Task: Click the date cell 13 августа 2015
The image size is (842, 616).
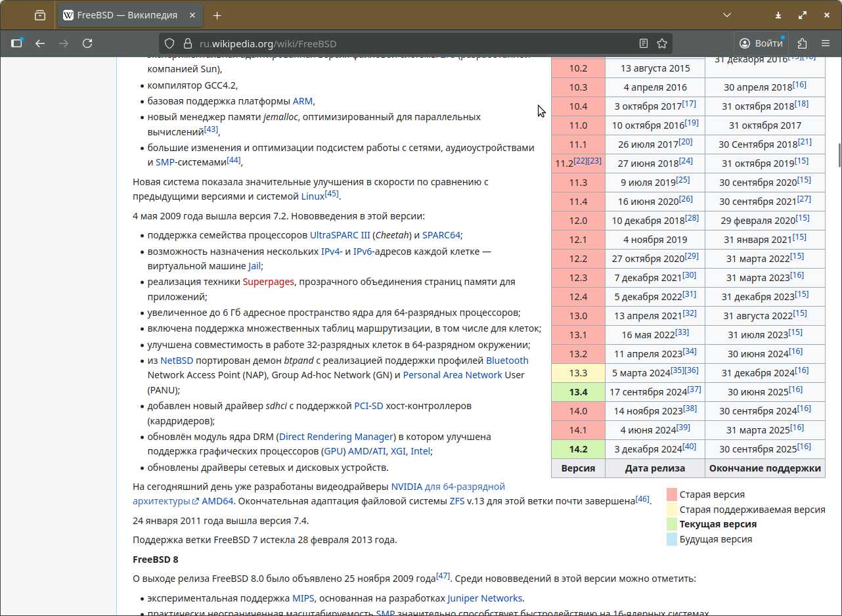Action: [x=655, y=68]
